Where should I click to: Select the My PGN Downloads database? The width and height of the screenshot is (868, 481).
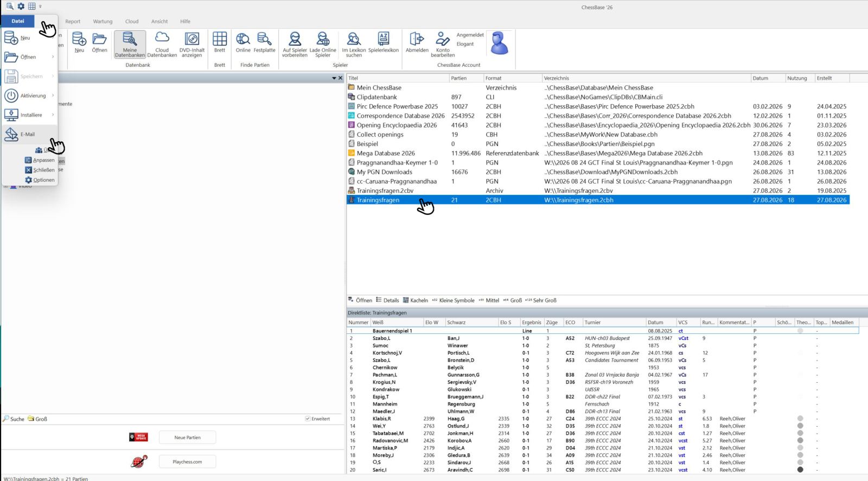pos(598,172)
